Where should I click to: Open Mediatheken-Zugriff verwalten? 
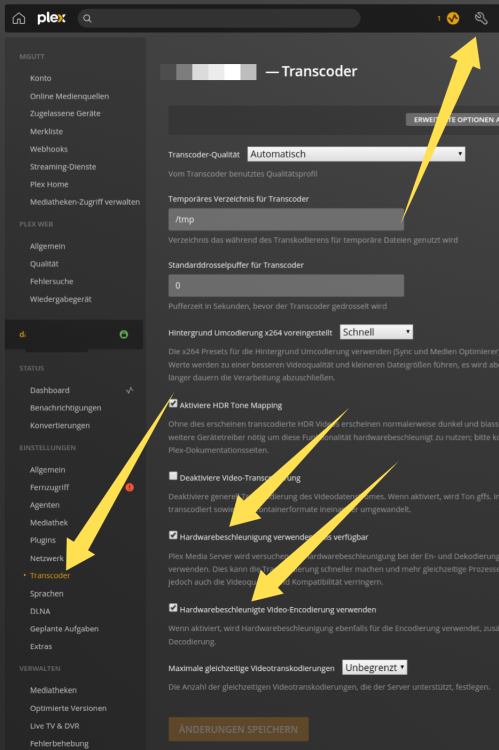[85, 202]
